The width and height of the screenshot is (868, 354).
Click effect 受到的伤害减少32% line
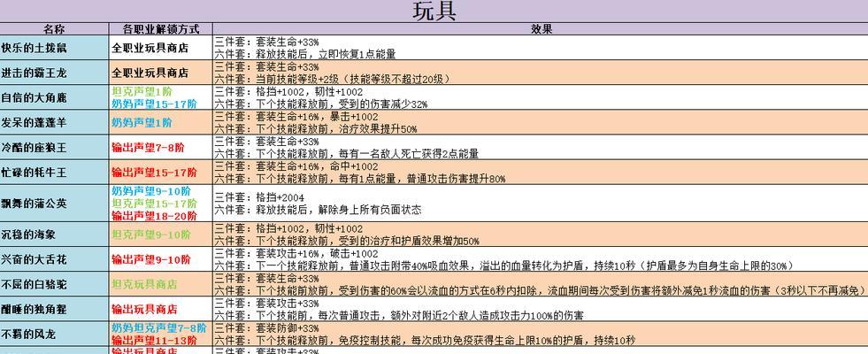pyautogui.click(x=321, y=104)
